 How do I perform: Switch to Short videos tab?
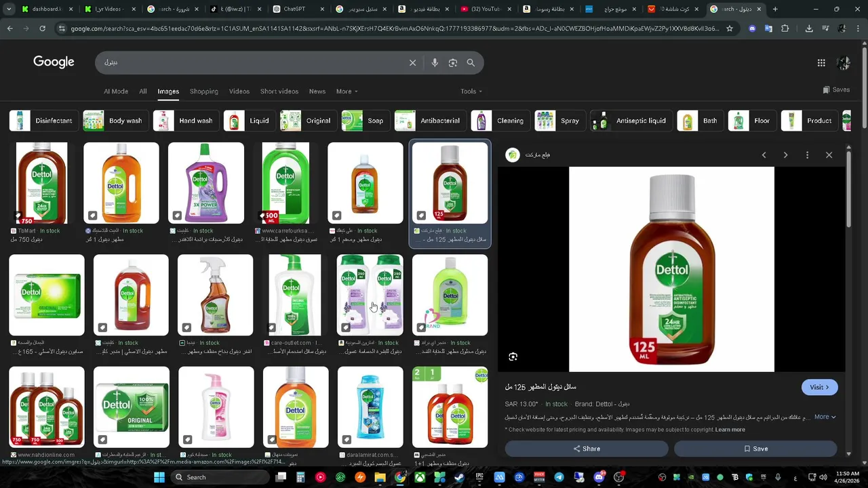(279, 91)
